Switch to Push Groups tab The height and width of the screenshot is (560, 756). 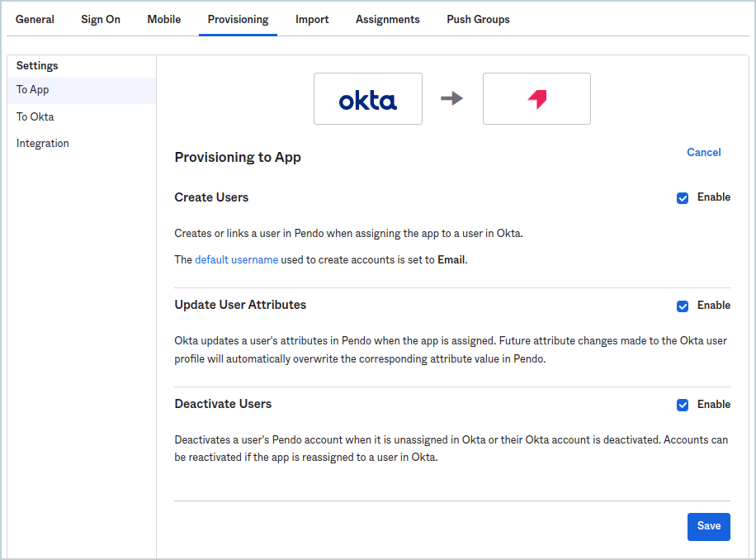pyautogui.click(x=478, y=19)
